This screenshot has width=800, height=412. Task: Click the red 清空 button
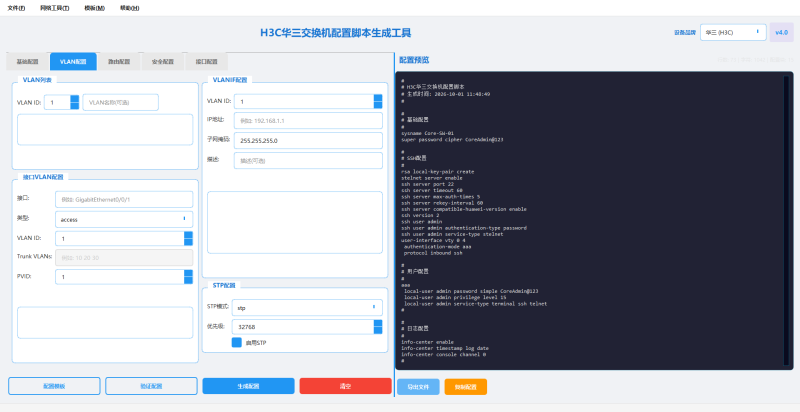pyautogui.click(x=345, y=386)
